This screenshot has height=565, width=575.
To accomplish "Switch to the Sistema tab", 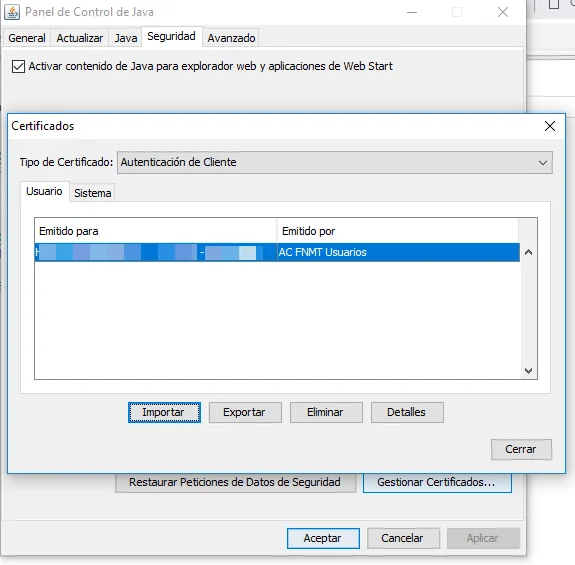I will (x=92, y=193).
